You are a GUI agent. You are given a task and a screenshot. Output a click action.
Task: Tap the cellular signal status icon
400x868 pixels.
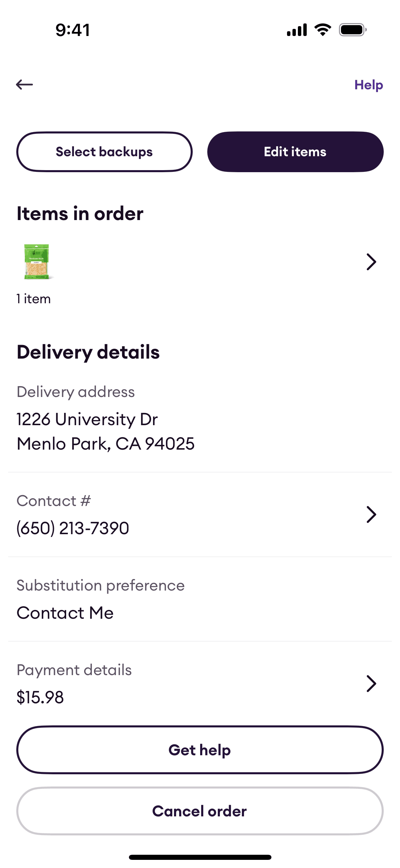click(x=297, y=30)
